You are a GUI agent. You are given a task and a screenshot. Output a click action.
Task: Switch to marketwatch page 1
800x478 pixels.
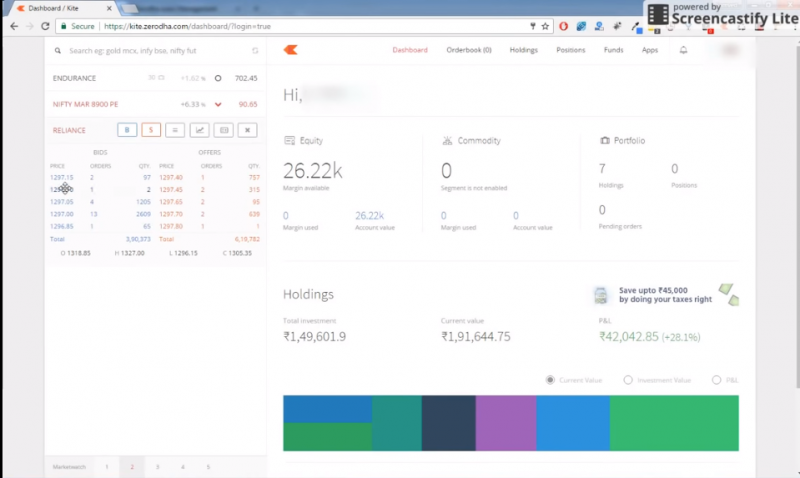pos(107,467)
